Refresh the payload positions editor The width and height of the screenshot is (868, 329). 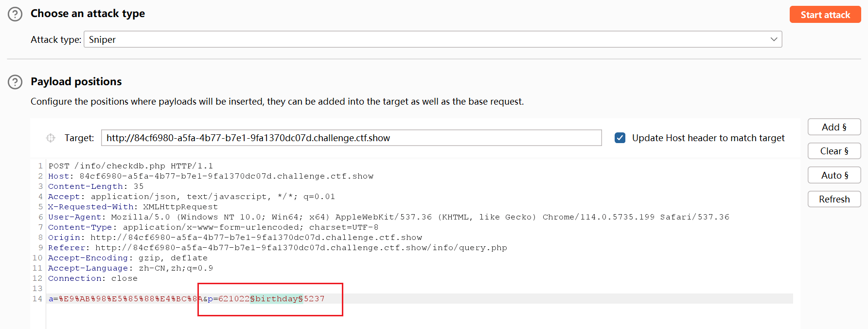pos(834,199)
